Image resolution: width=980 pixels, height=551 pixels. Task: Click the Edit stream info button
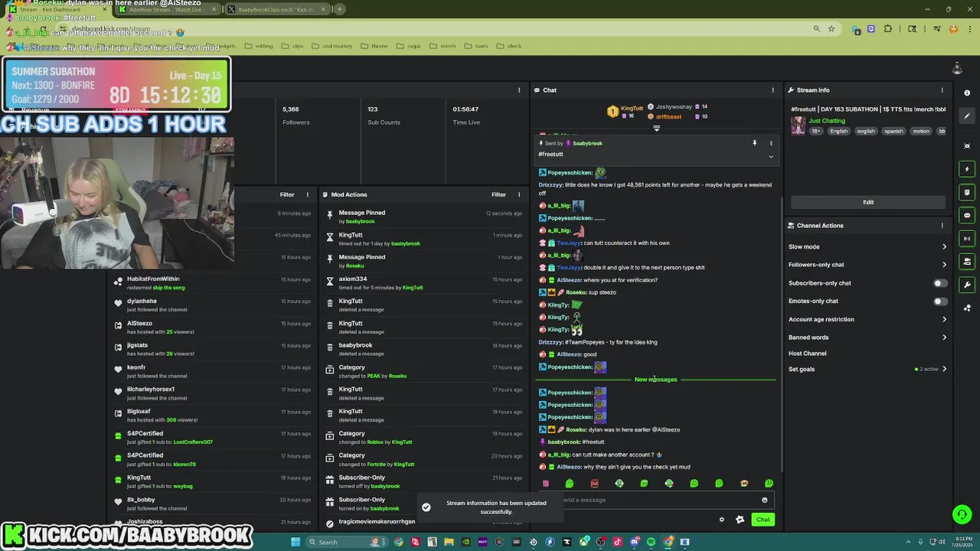tap(868, 202)
